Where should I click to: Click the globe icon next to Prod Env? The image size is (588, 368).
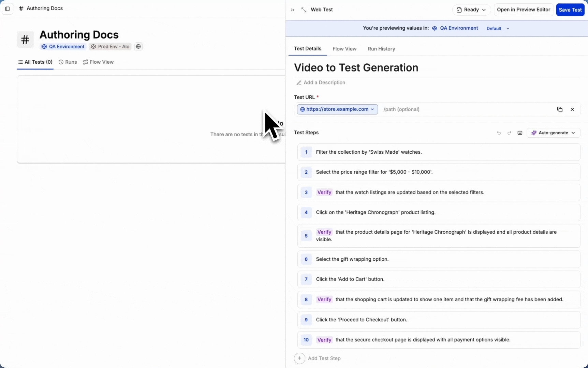tap(138, 47)
